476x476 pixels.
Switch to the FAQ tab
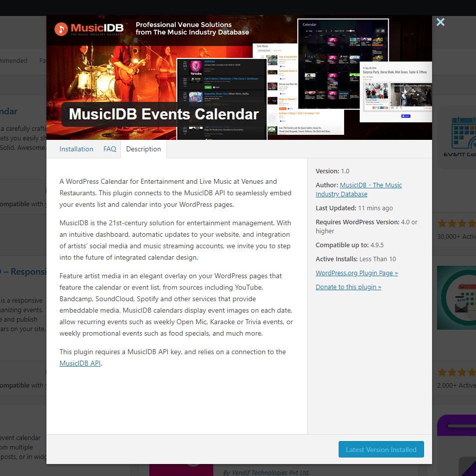[x=109, y=149]
